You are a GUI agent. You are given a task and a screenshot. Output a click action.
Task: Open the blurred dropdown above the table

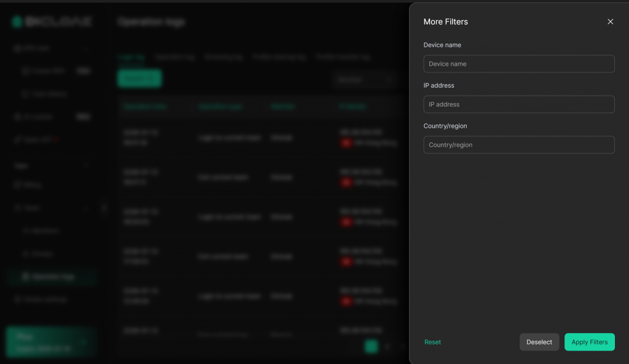tap(365, 79)
